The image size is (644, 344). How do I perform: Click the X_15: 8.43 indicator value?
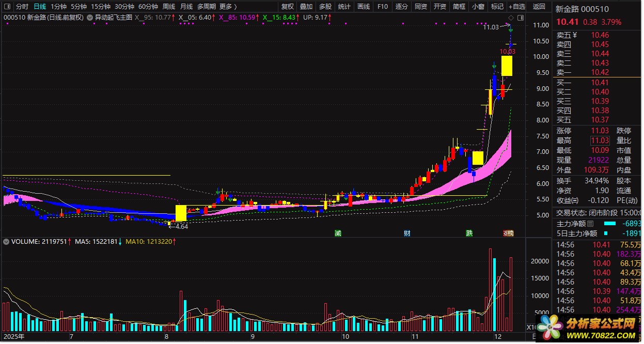tap(279, 18)
